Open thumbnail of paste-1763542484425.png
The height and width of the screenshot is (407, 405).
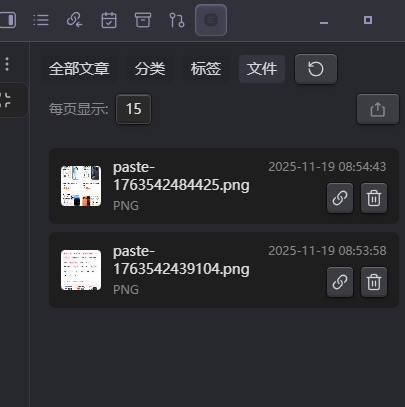pos(81,186)
